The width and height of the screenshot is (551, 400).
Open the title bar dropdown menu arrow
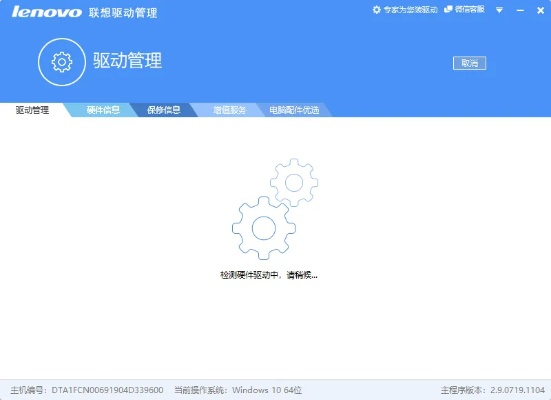tap(499, 10)
